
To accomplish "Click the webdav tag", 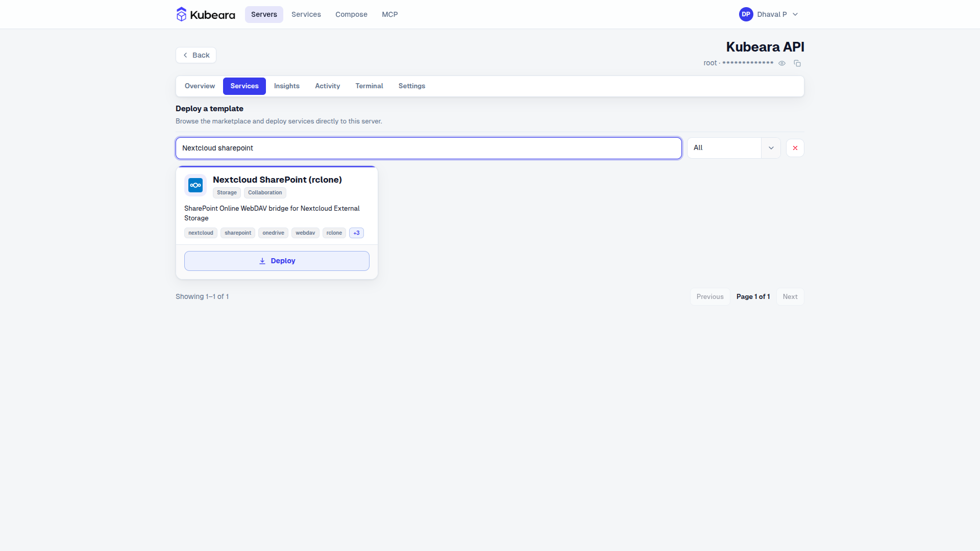I will (x=305, y=233).
